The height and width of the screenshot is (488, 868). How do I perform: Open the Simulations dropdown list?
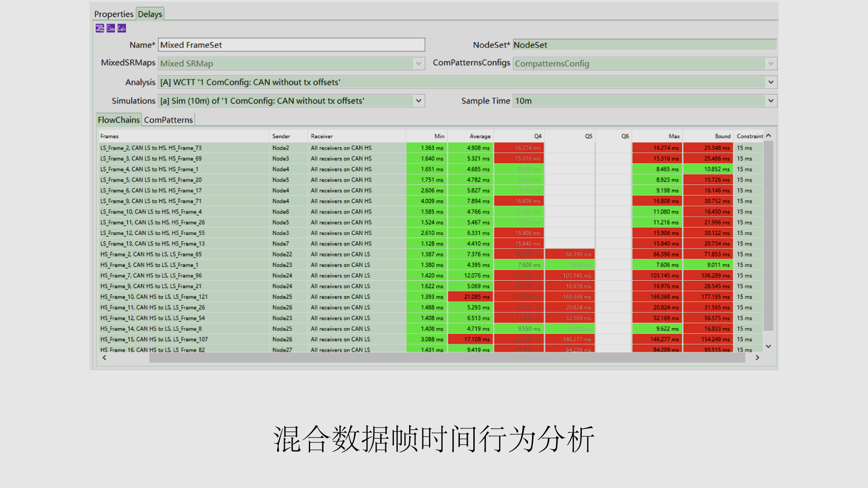419,101
